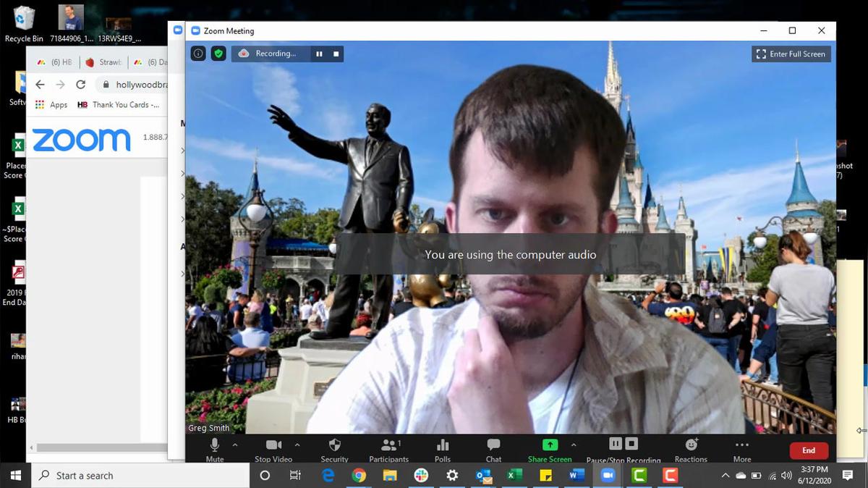The image size is (868, 488).
Task: Open Microsoft Edge from the taskbar
Action: pyautogui.click(x=328, y=476)
